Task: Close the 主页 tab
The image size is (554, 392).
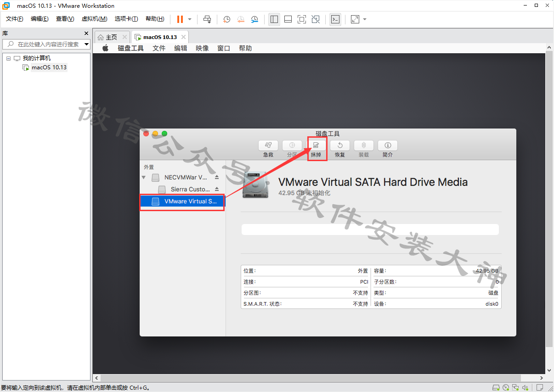Action: (x=124, y=37)
